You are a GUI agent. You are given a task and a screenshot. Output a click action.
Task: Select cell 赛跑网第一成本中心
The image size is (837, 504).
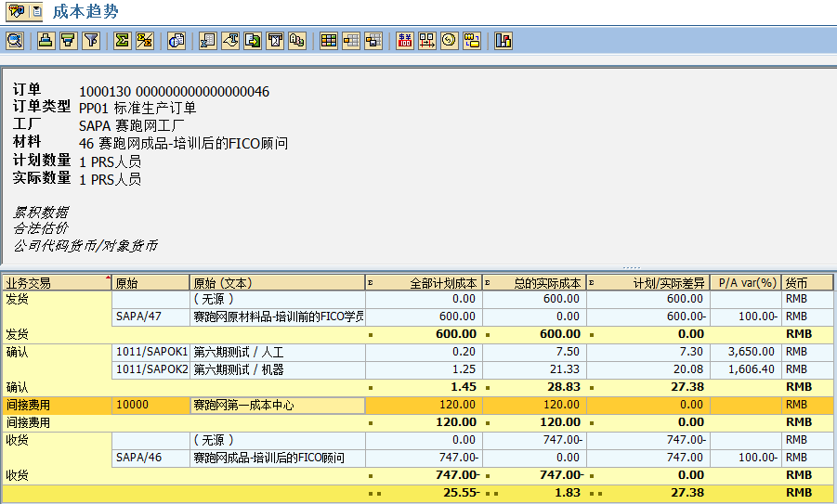pos(277,405)
